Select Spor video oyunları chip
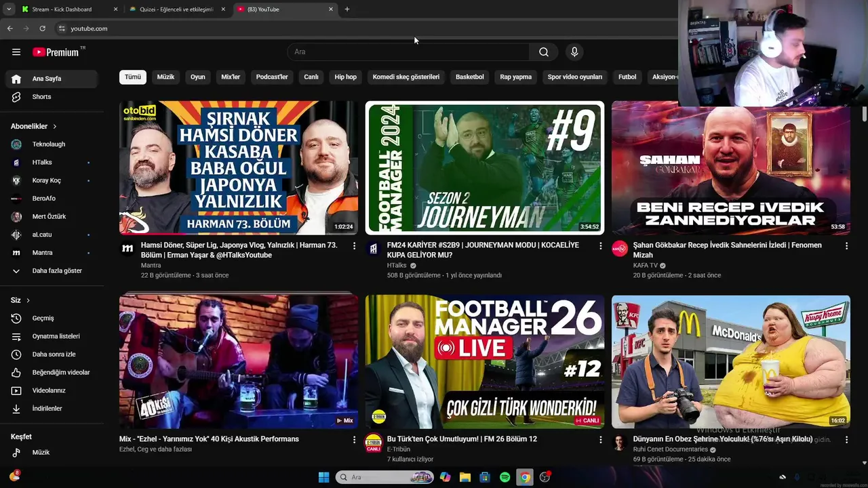This screenshot has width=868, height=488. (x=575, y=77)
